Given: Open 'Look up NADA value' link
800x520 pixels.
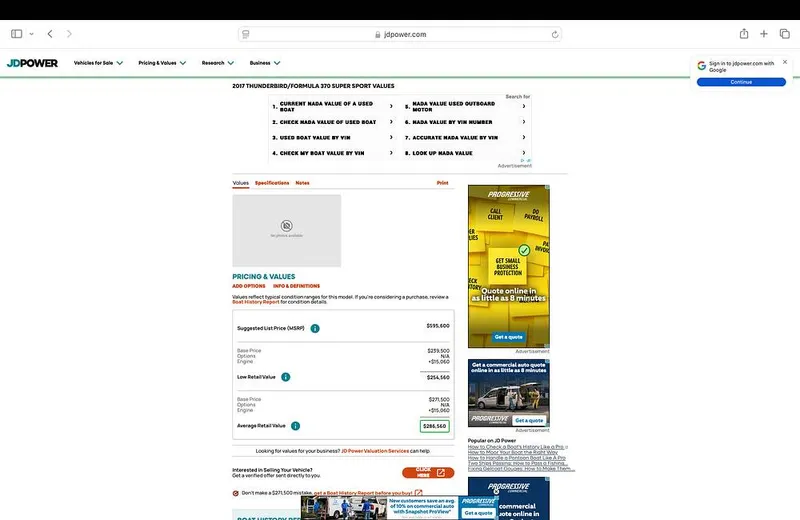Looking at the screenshot, I should 465,153.
